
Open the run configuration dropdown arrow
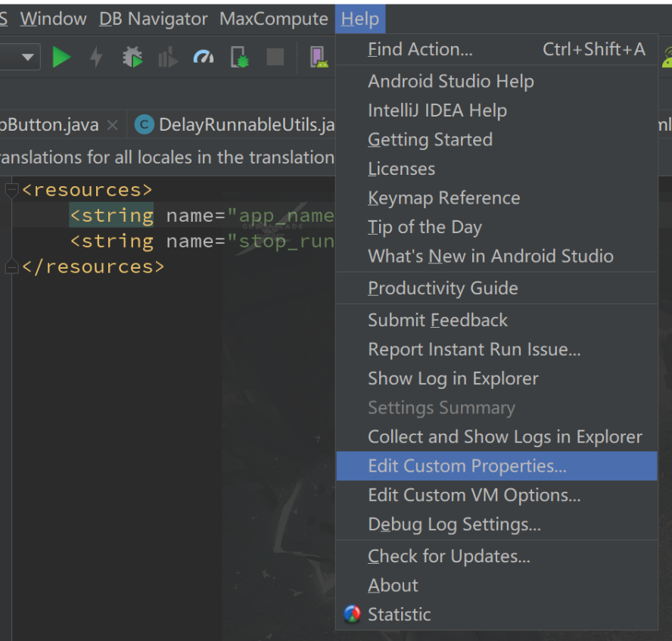click(x=28, y=57)
